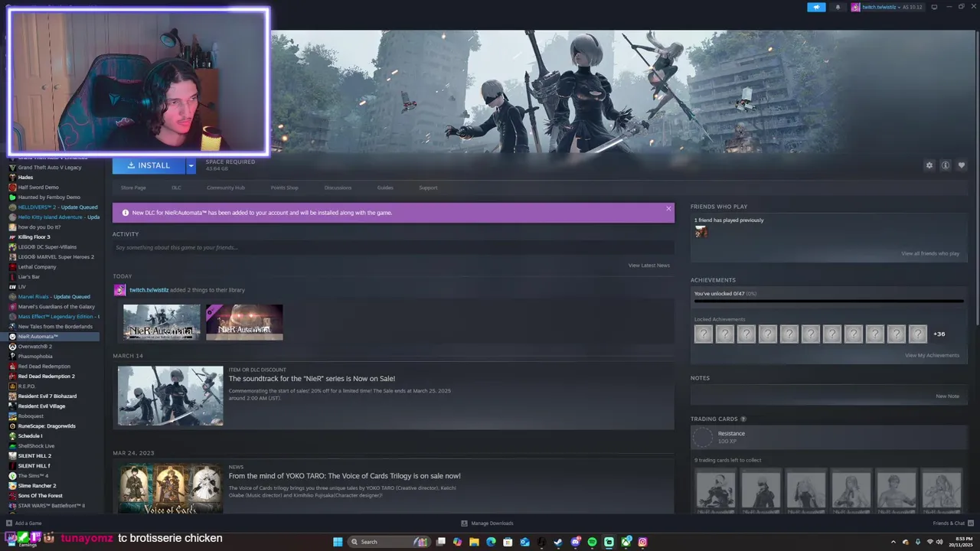Open Microsoft Edge from the taskbar
The image size is (980, 551).
[x=491, y=542]
